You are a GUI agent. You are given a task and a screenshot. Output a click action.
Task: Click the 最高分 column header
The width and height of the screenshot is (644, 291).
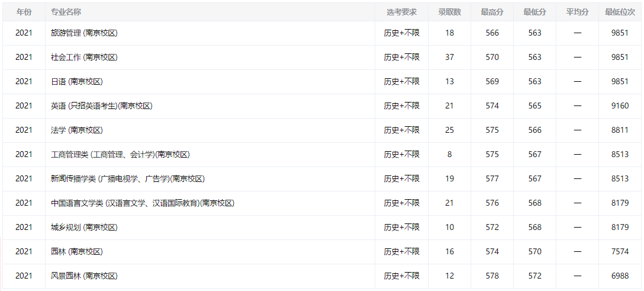(492, 12)
